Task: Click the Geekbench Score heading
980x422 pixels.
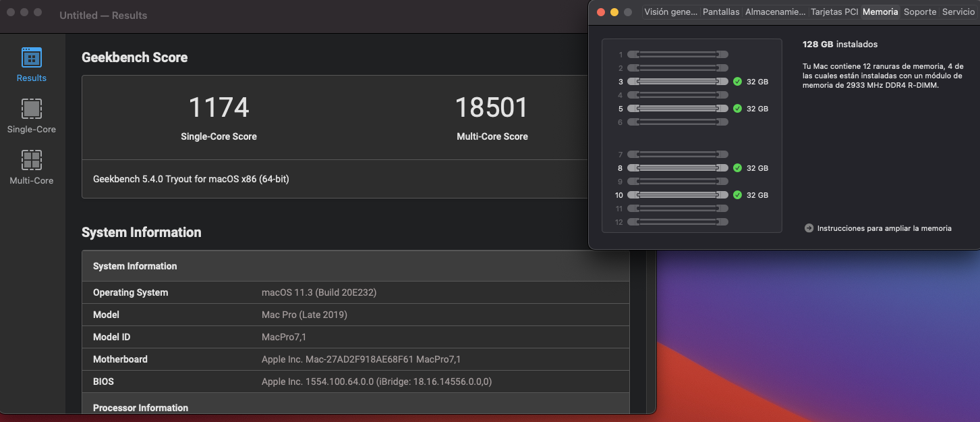Action: [x=135, y=57]
